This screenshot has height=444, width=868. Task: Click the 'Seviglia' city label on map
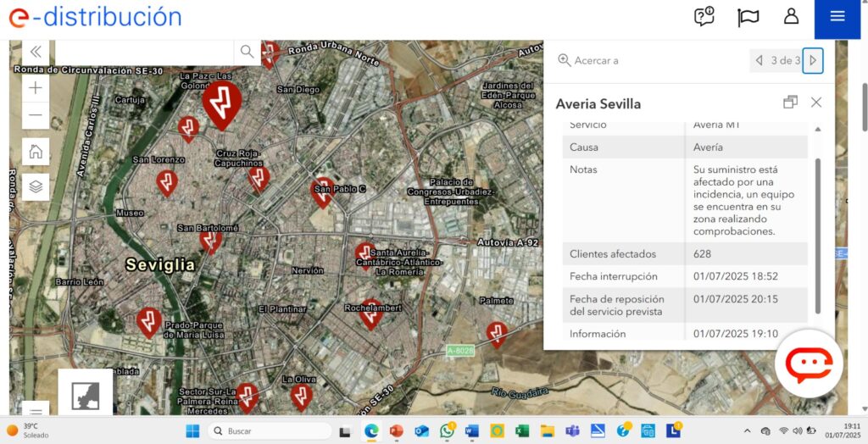[x=160, y=264]
